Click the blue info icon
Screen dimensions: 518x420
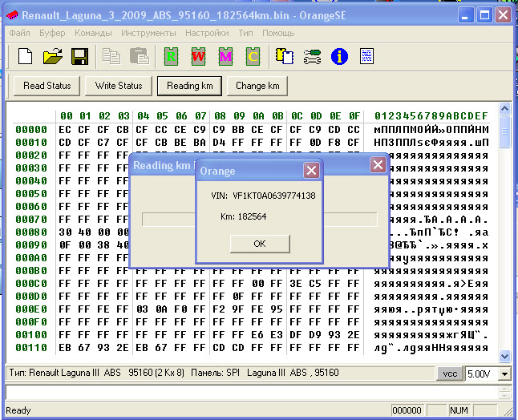click(339, 56)
